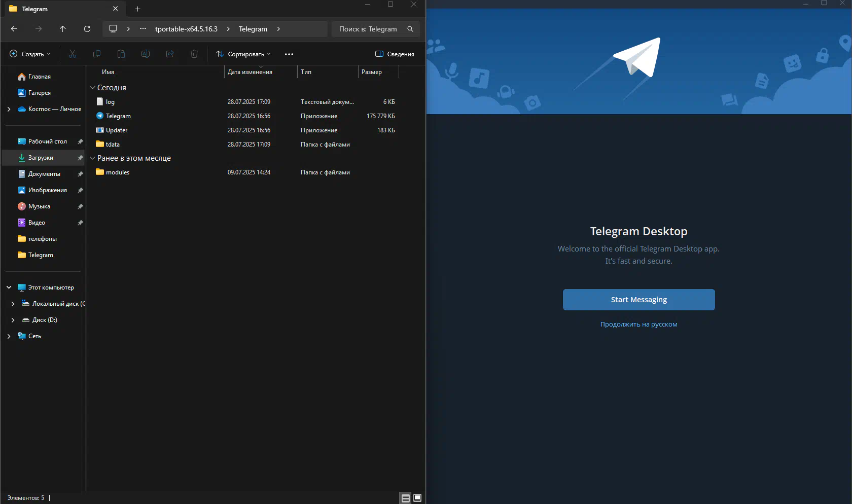Click the 175 779 КБ size cell
852x504 pixels.
(x=381, y=116)
